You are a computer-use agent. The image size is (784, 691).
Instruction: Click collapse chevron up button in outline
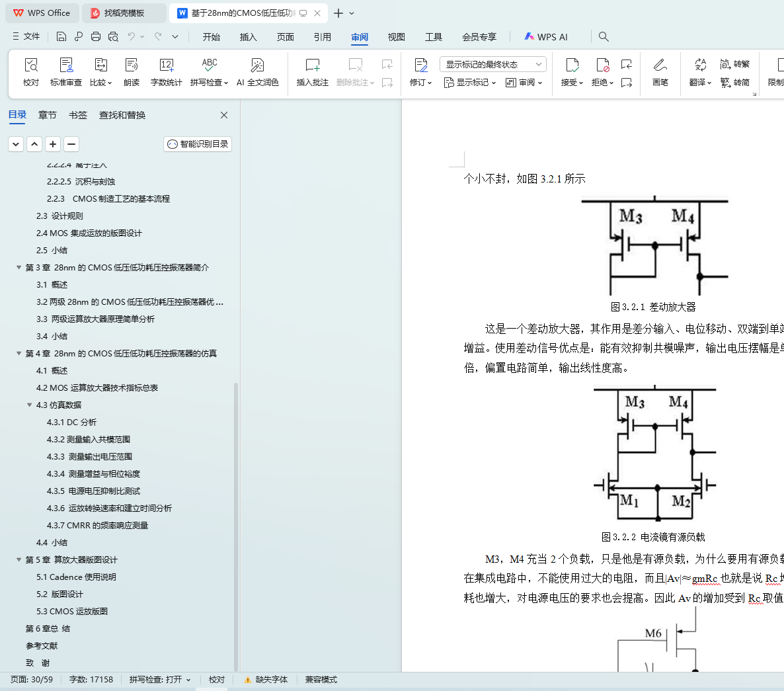point(34,144)
